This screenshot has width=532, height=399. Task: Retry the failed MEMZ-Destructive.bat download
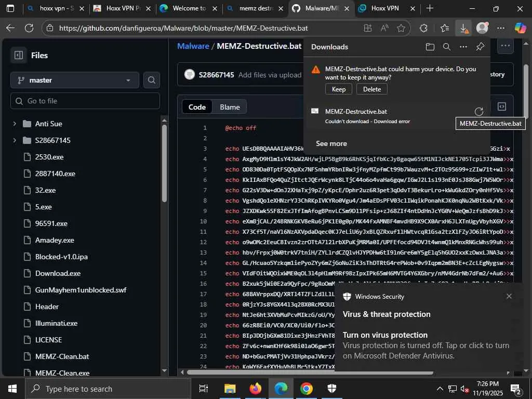478,112
